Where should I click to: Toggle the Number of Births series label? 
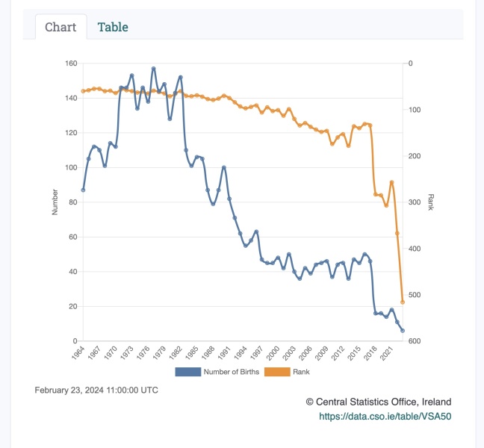[231, 371]
